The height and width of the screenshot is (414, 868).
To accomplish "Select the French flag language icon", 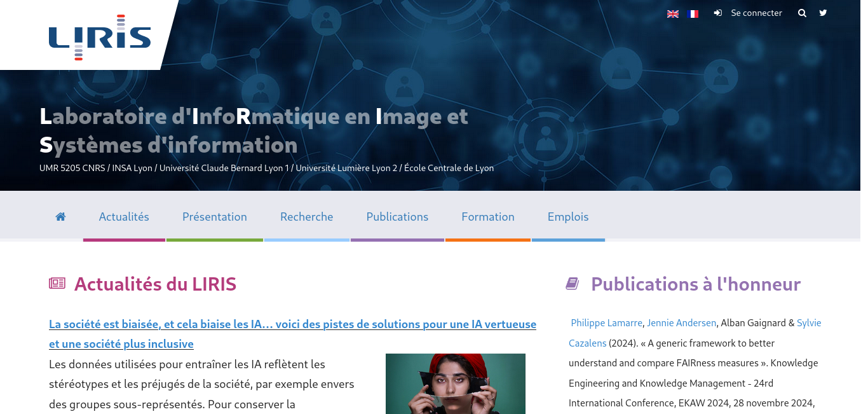I will (x=693, y=13).
